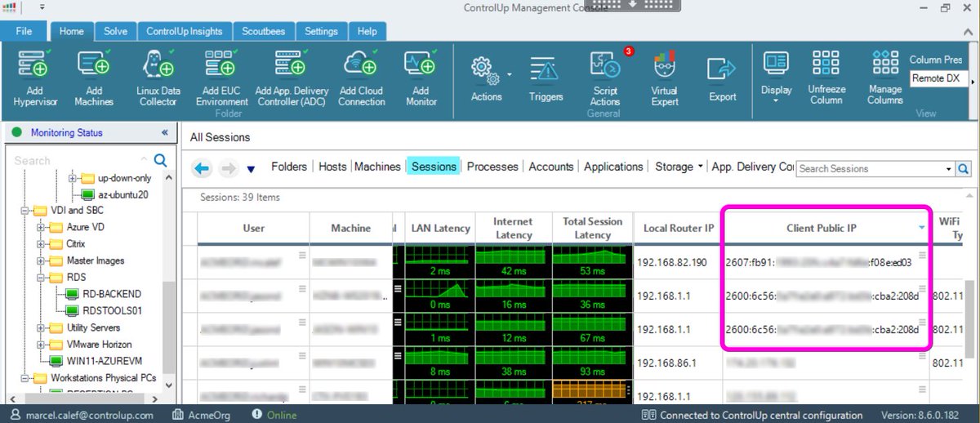Switch to the Solve tab
Image resolution: width=980 pixels, height=423 pixels.
[115, 31]
